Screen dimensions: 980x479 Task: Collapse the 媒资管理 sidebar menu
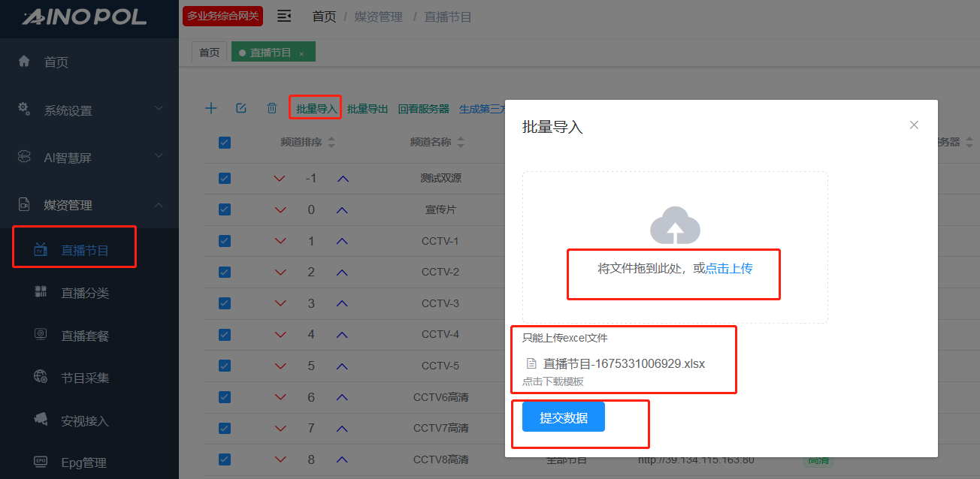point(89,205)
